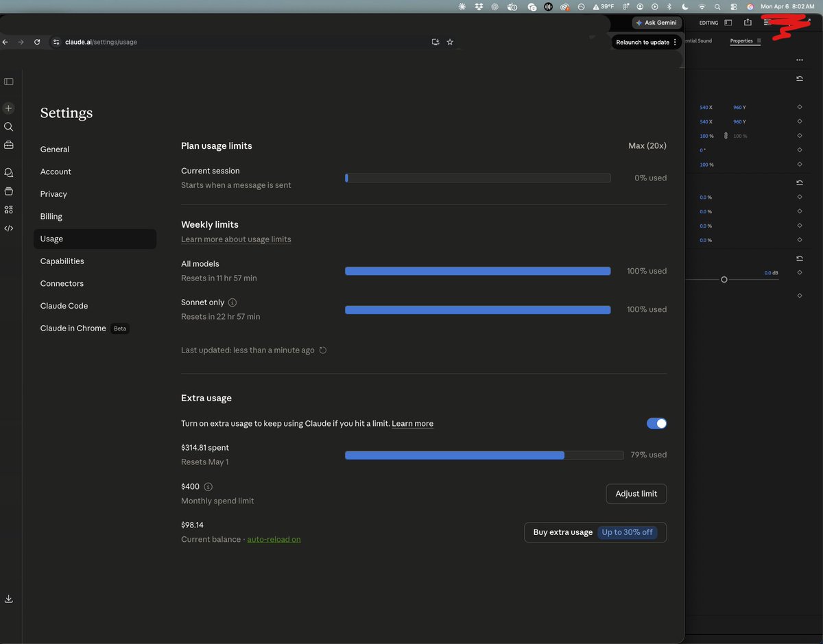Open the code brackets icon in sidebar
The width and height of the screenshot is (823, 644).
coord(8,228)
